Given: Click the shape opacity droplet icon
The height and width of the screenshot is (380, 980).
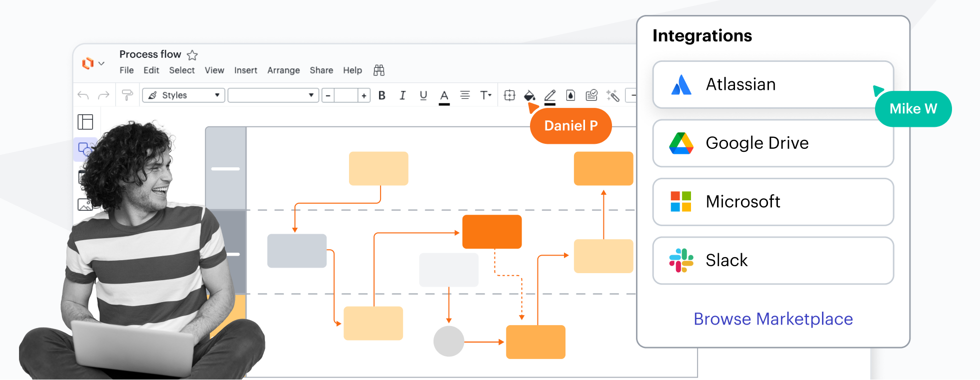Looking at the screenshot, I should click(x=570, y=95).
